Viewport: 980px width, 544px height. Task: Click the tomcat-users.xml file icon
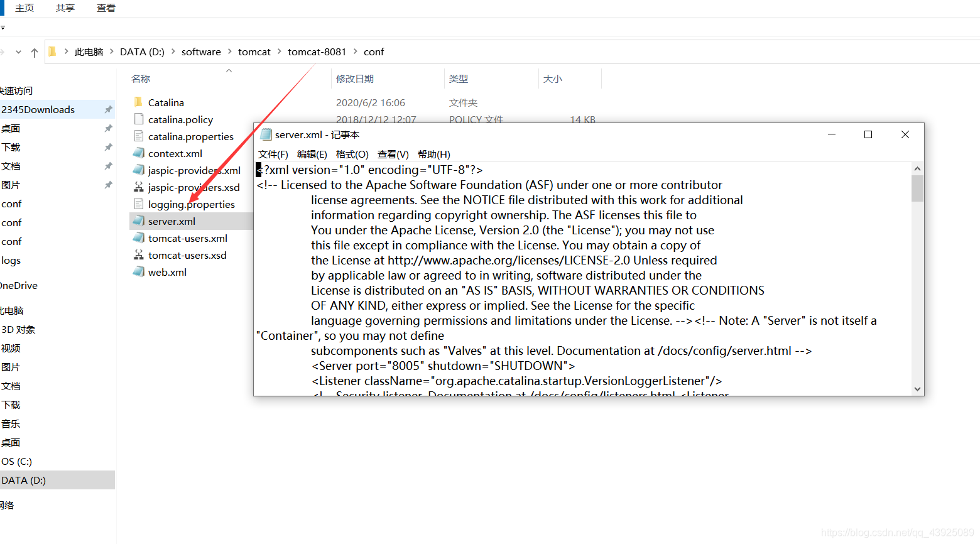[x=138, y=238]
